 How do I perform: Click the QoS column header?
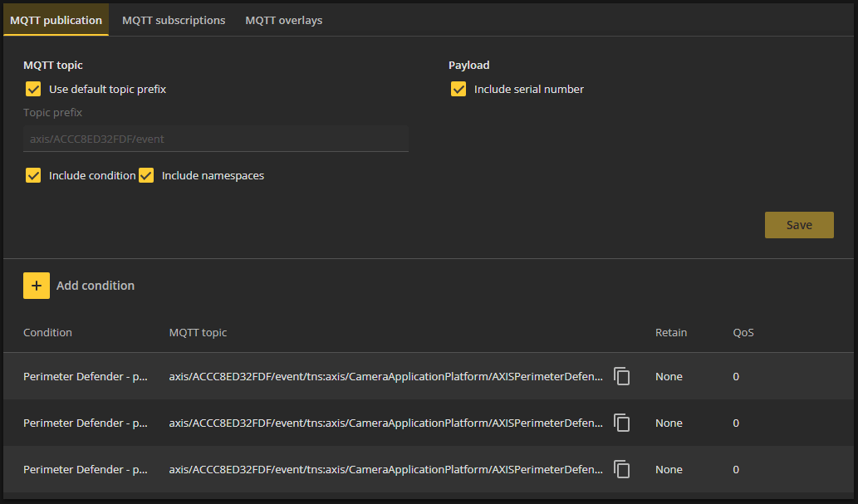[x=743, y=333]
